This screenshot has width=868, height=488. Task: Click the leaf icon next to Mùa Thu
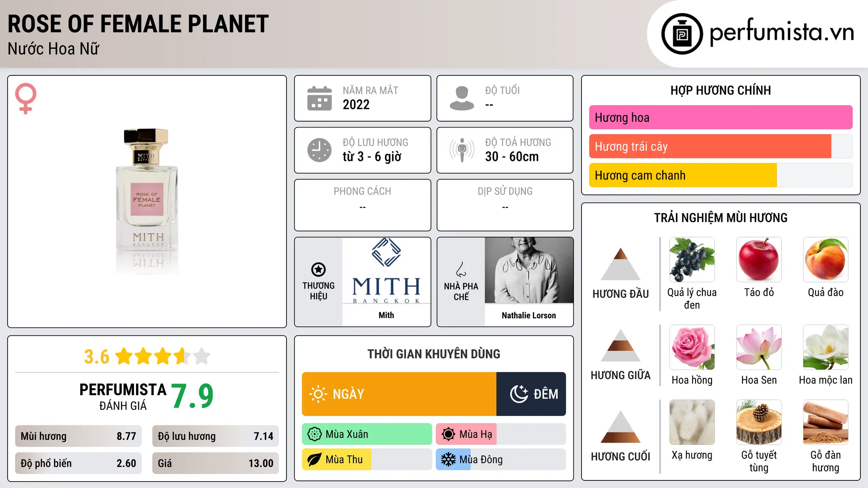[x=314, y=460]
